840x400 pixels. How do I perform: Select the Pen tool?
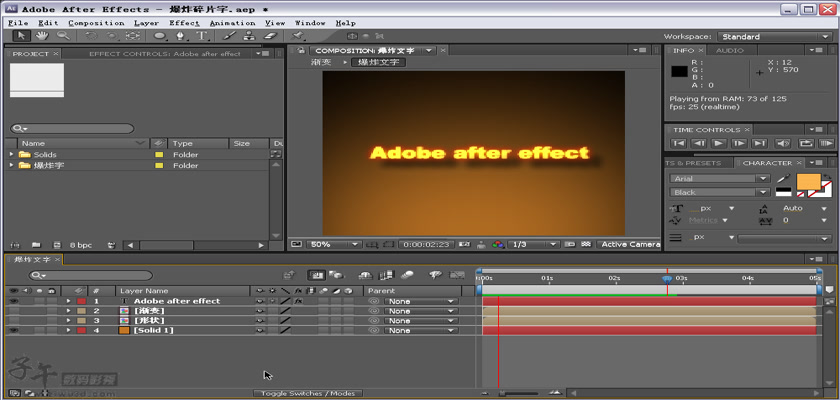tap(181, 36)
